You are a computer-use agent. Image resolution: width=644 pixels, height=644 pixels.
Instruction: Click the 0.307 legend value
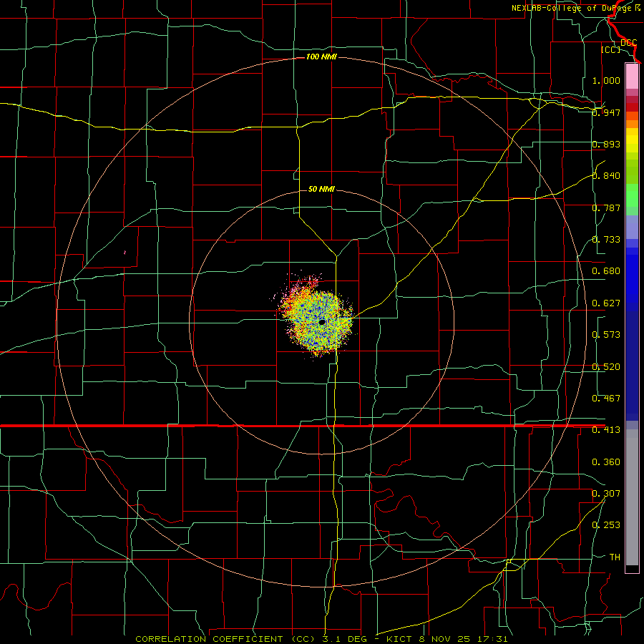[606, 494]
